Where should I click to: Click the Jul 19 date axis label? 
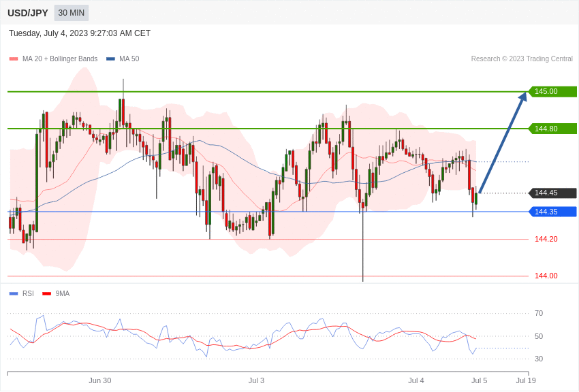(526, 380)
